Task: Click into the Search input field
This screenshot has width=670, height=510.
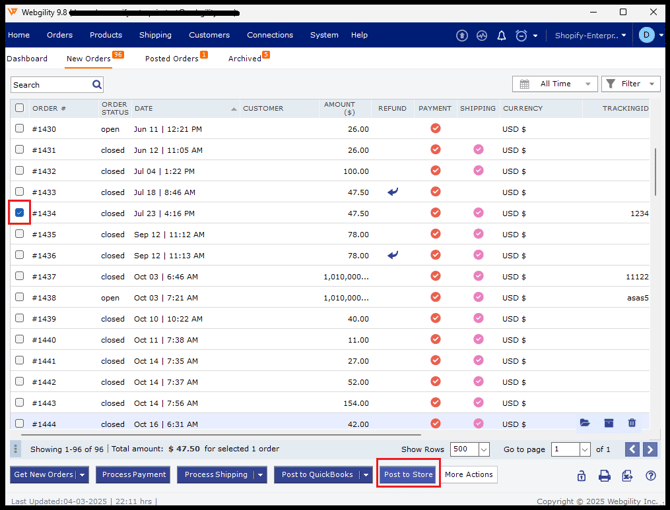Action: 50,85
